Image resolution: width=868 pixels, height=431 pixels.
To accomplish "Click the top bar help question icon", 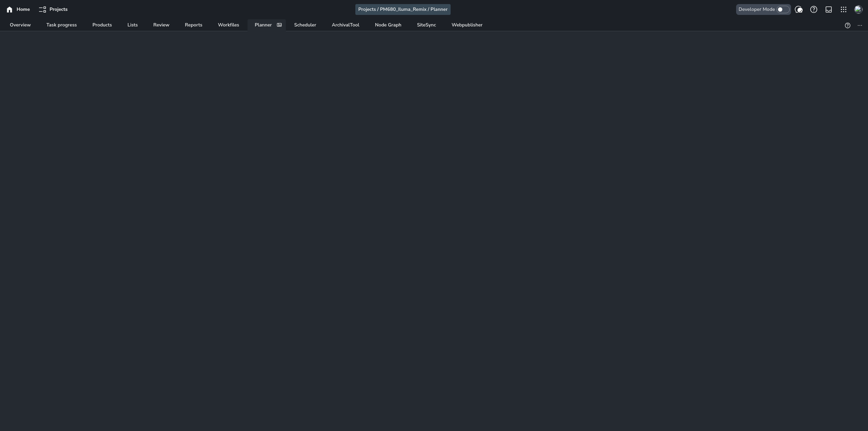I will click(x=813, y=9).
